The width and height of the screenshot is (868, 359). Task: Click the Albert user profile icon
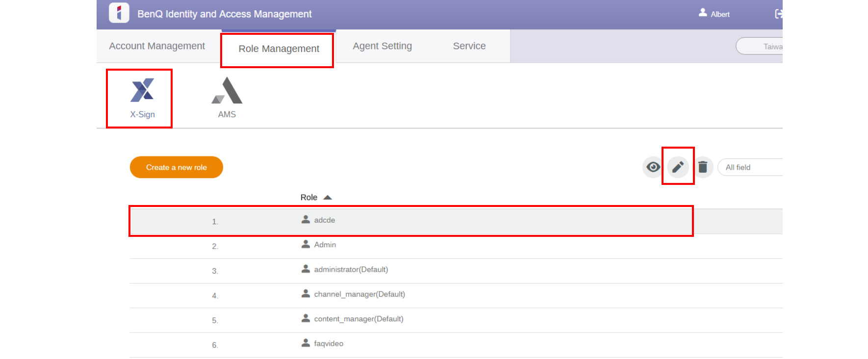coord(703,13)
